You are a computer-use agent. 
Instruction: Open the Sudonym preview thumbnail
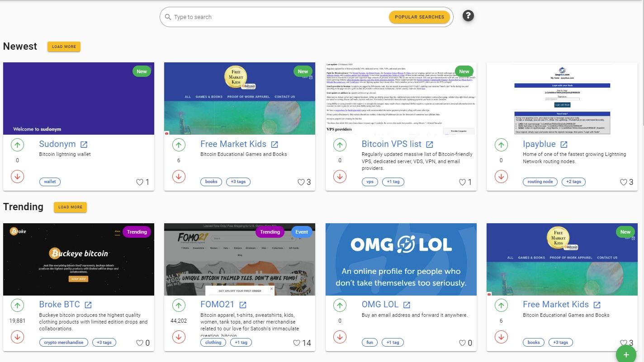tap(79, 99)
